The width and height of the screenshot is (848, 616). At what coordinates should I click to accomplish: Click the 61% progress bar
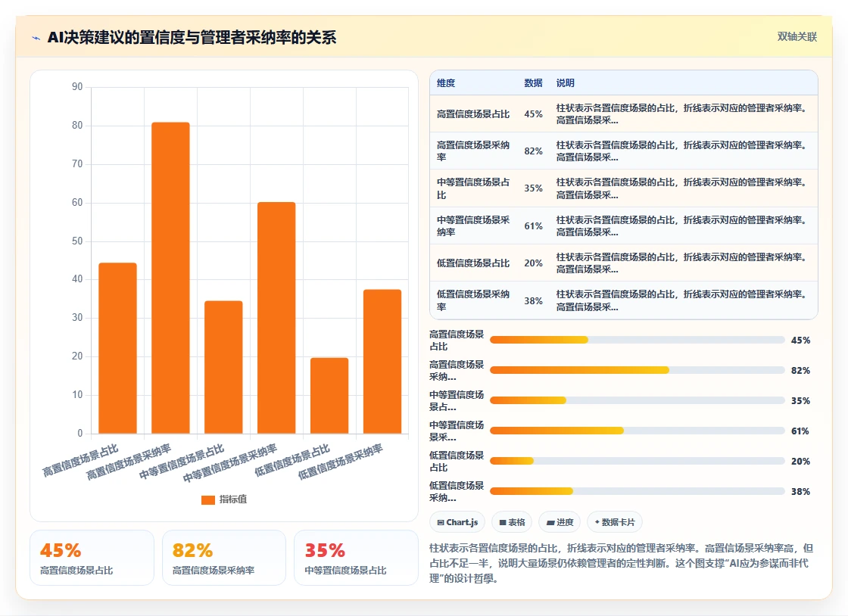(x=637, y=431)
